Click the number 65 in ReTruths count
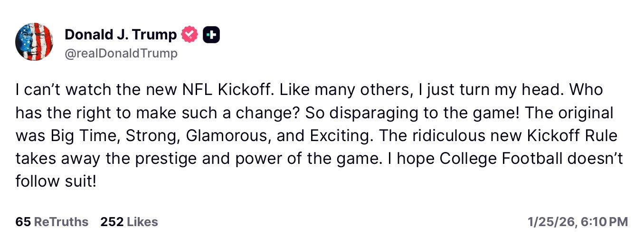Viewport: 644px width, 247px height. [x=23, y=222]
